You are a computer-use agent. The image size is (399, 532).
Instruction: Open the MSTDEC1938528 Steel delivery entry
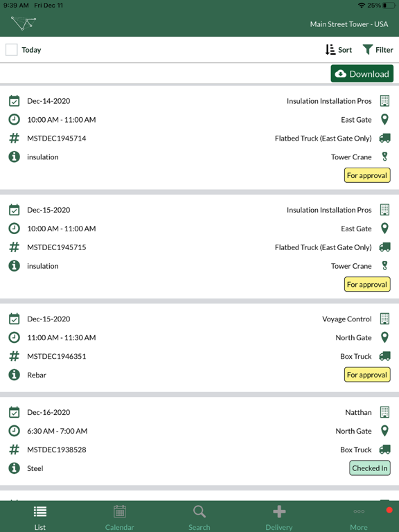[x=199, y=441]
